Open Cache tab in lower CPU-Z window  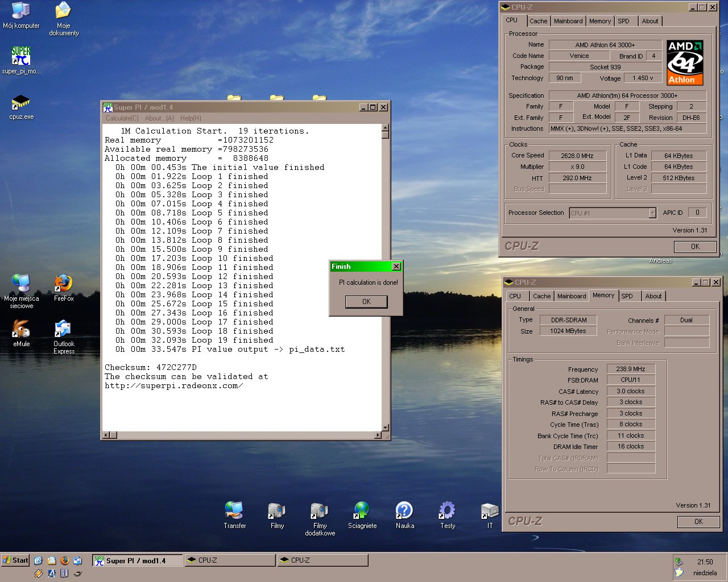coord(541,296)
